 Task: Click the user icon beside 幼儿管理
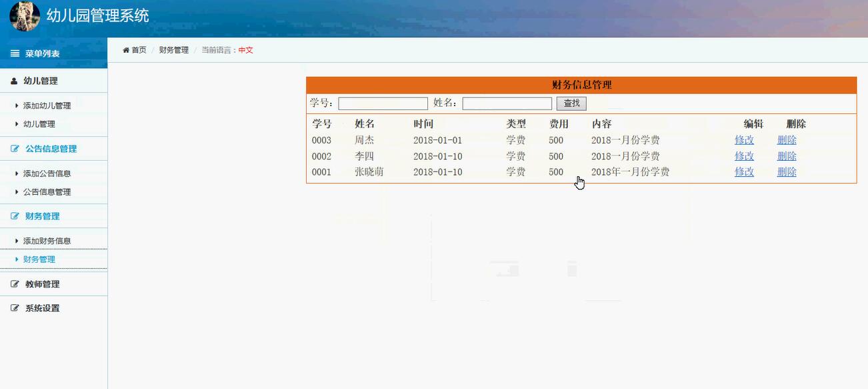point(14,81)
